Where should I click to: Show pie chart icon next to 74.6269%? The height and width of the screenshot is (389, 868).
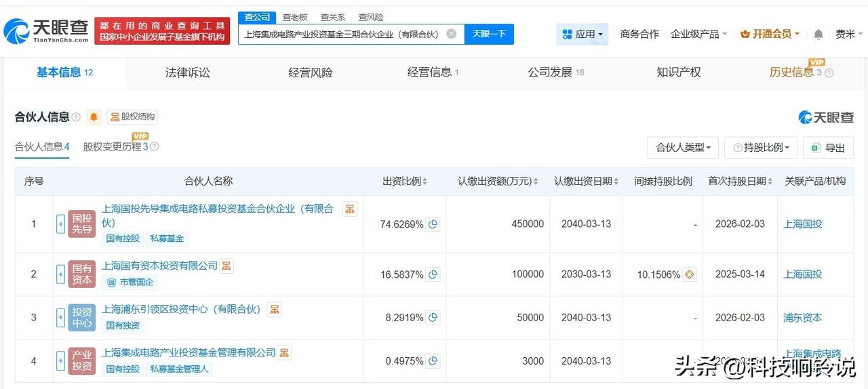433,224
